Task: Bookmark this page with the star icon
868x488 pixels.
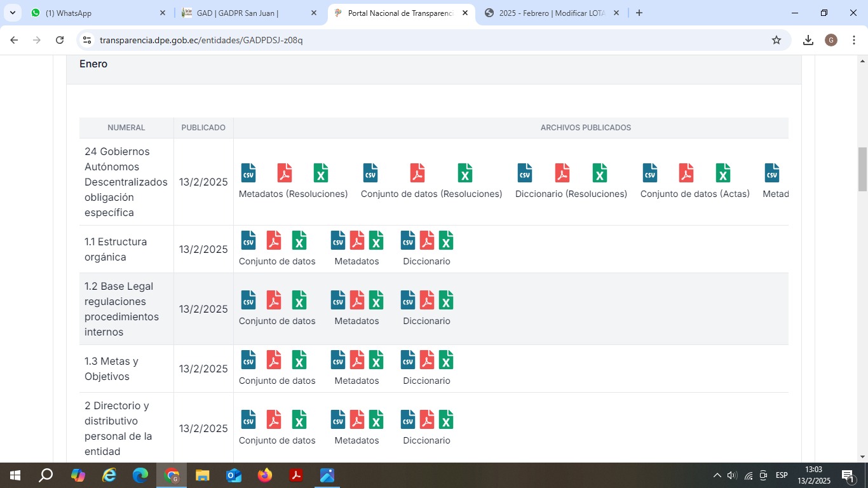Action: tap(776, 40)
